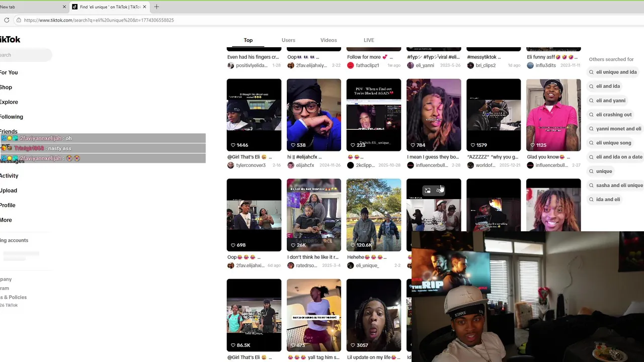Click heart icon on 120.6K-like video
The image size is (644, 362).
coord(353,245)
